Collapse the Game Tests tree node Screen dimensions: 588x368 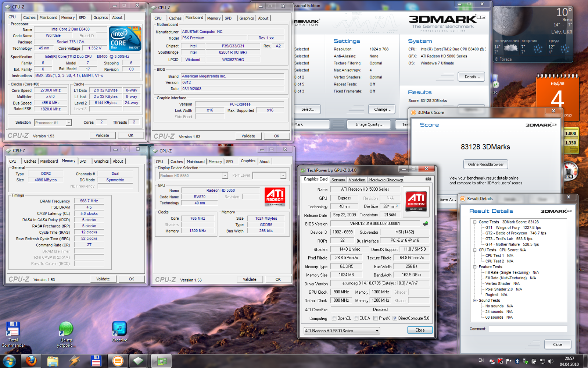(x=475, y=222)
